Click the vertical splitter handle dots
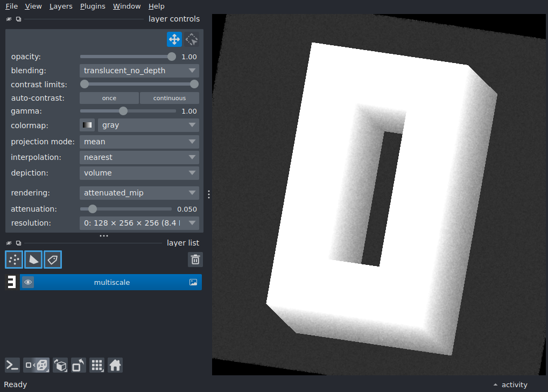This screenshot has height=392, width=548. [x=209, y=194]
